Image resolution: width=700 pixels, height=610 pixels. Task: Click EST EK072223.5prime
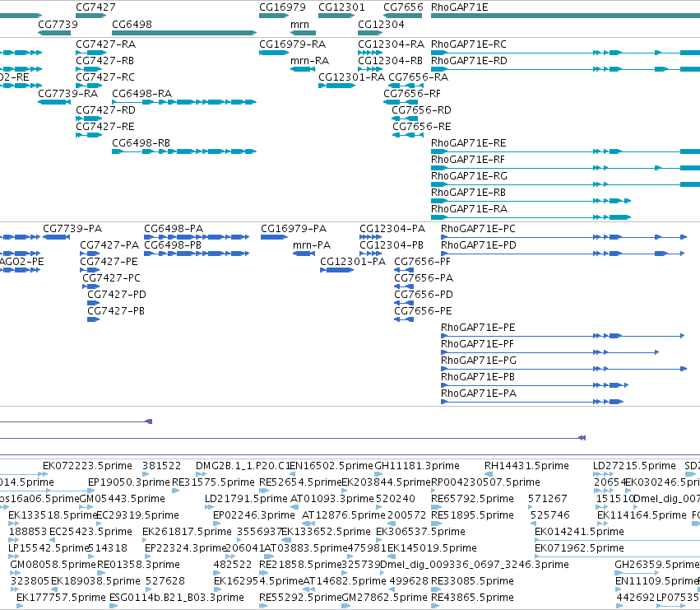click(x=87, y=466)
